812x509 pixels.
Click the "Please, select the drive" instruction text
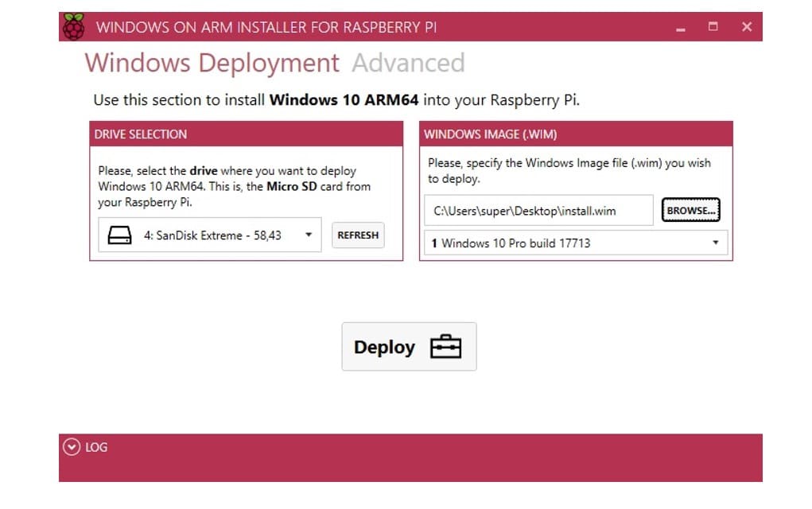(234, 186)
